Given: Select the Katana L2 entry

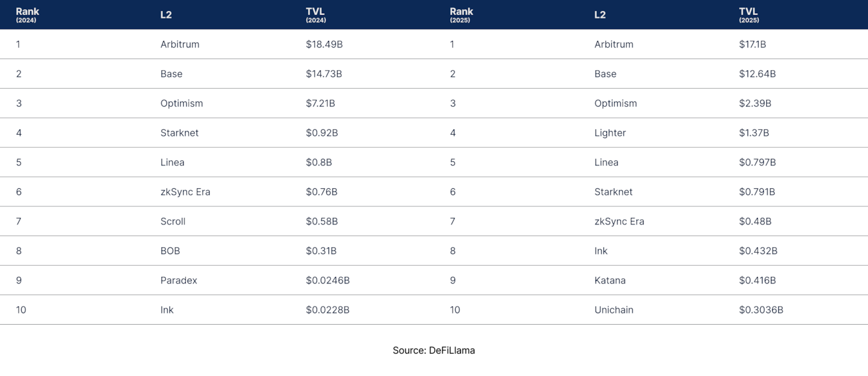Looking at the screenshot, I should (x=610, y=281).
